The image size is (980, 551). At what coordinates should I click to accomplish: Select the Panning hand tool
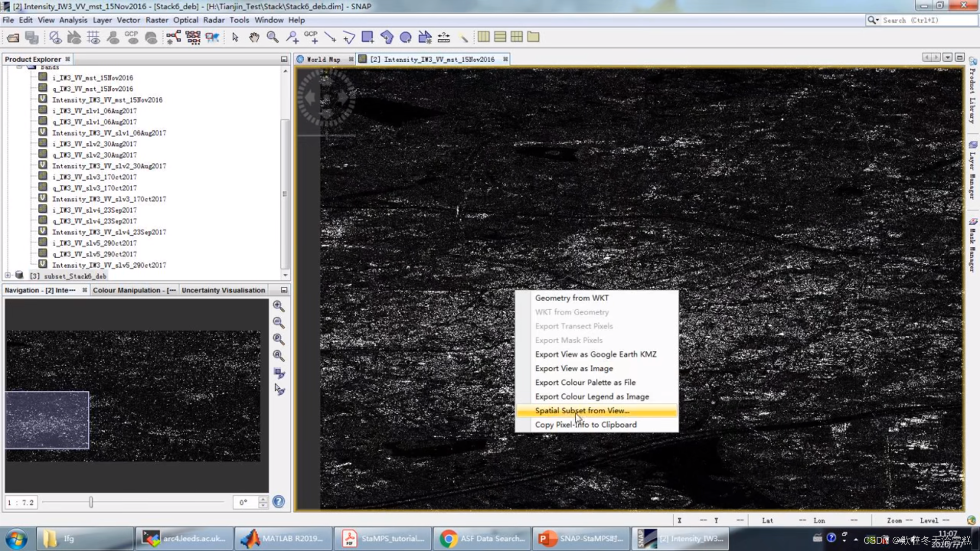pyautogui.click(x=254, y=37)
